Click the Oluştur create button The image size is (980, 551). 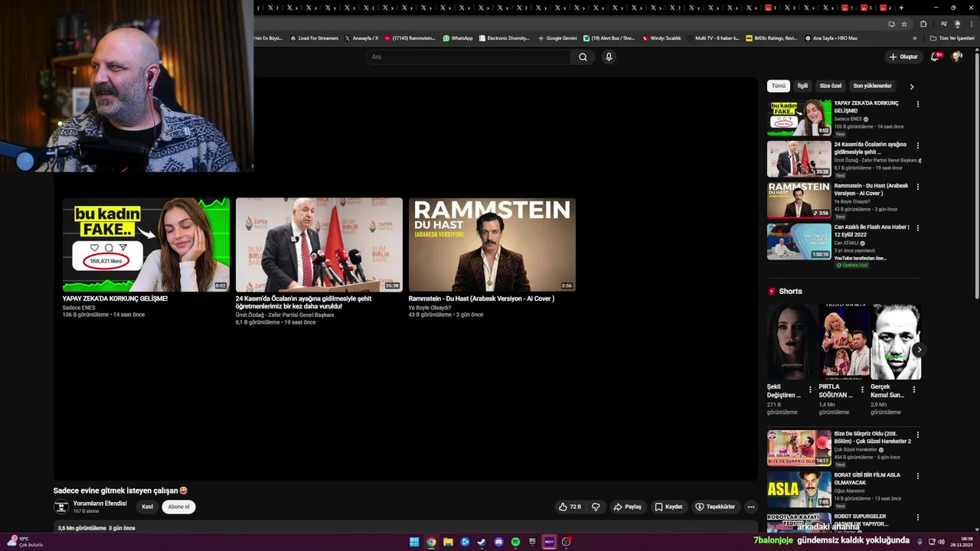point(903,57)
